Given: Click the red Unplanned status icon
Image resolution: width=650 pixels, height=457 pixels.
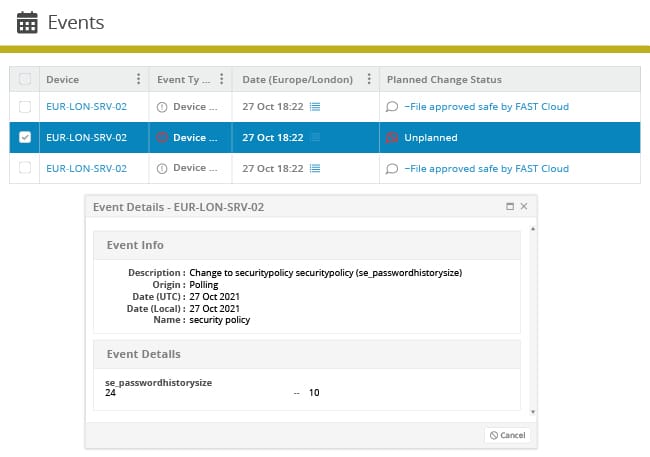Looking at the screenshot, I should (x=392, y=138).
